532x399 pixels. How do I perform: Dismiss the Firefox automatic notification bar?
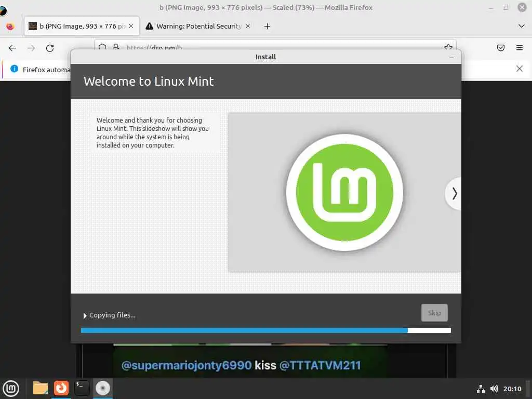click(519, 69)
